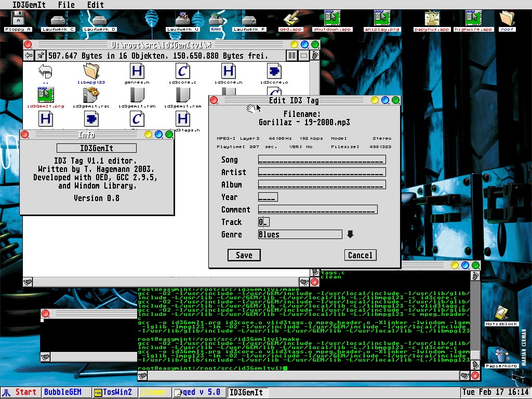The width and height of the screenshot is (532, 399).
Task: Open the root folder desktop icon
Action: coord(507,21)
